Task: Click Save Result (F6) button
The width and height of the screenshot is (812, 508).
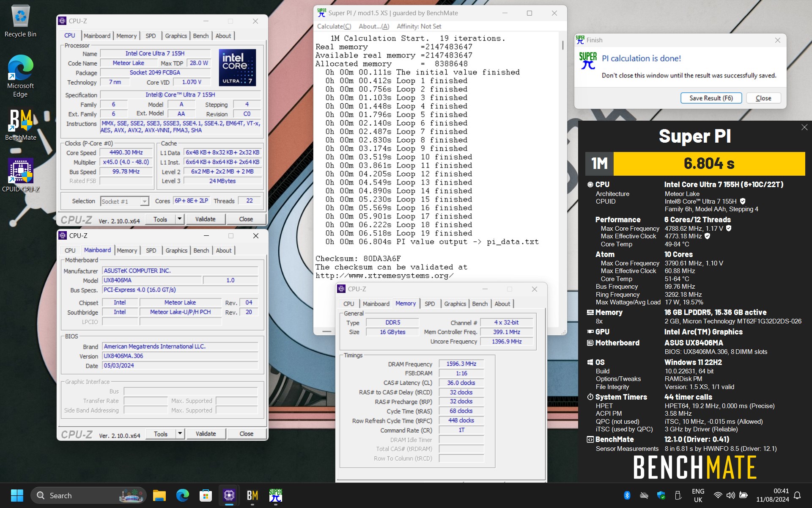Action: tap(711, 98)
